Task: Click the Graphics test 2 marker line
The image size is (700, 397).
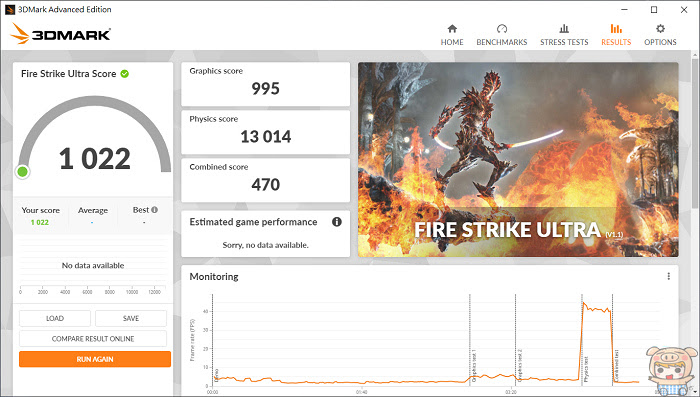Action: (x=516, y=339)
